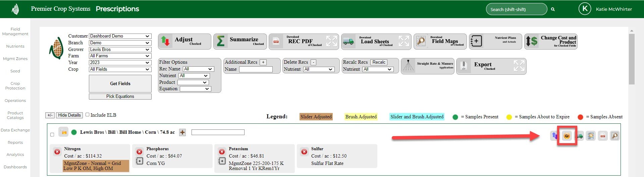This screenshot has width=644, height=177.
Task: Go to Product Catalogs in the sidebar
Action: point(15,115)
